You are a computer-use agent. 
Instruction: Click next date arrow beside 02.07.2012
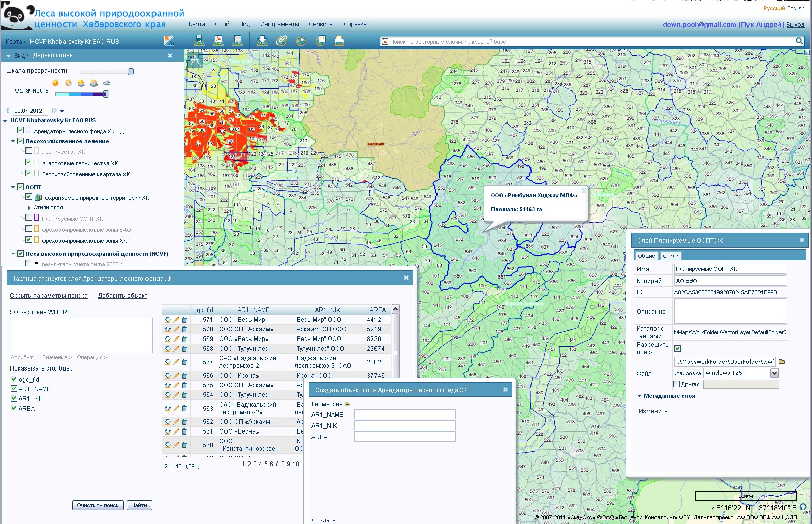click(x=54, y=110)
